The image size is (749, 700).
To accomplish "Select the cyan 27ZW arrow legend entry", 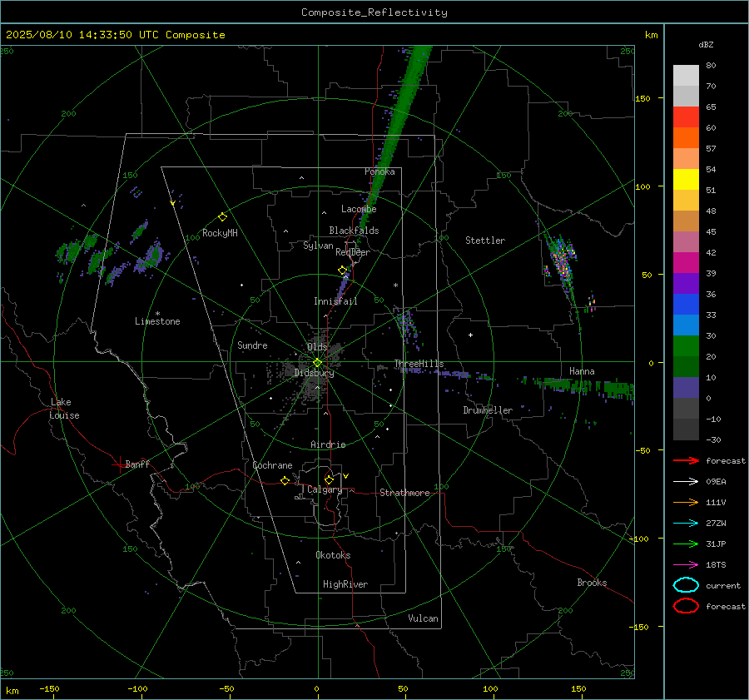I will pos(686,524).
